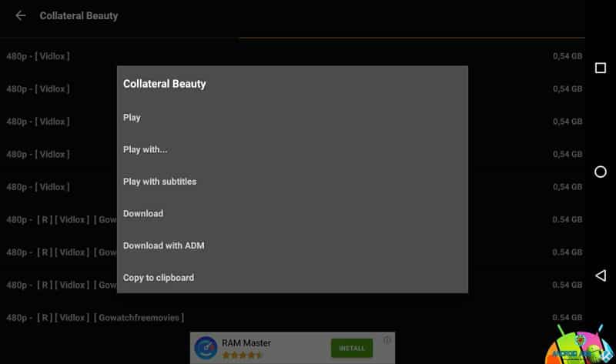Image resolution: width=616 pixels, height=364 pixels.
Task: Choose the "Play with..." option
Action: pyautogui.click(x=145, y=149)
